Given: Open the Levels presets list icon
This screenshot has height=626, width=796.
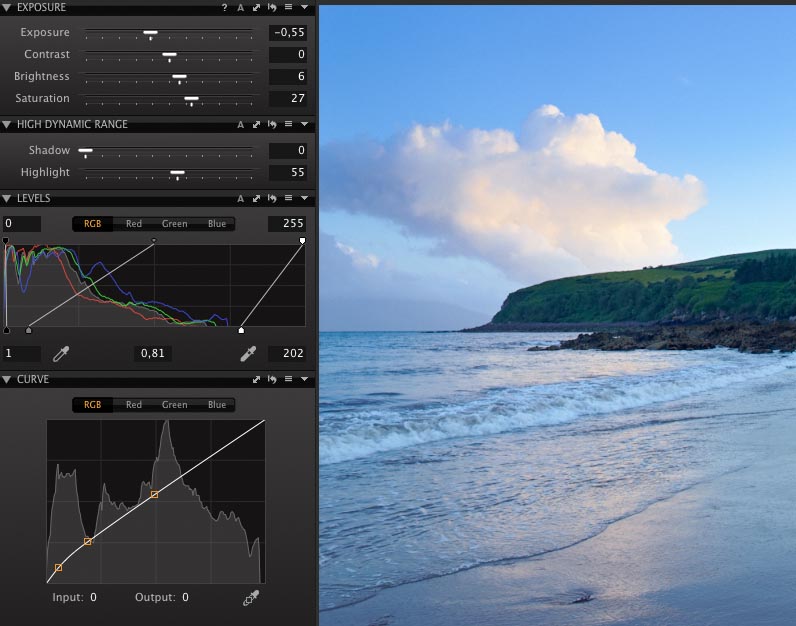Looking at the screenshot, I should (x=288, y=198).
